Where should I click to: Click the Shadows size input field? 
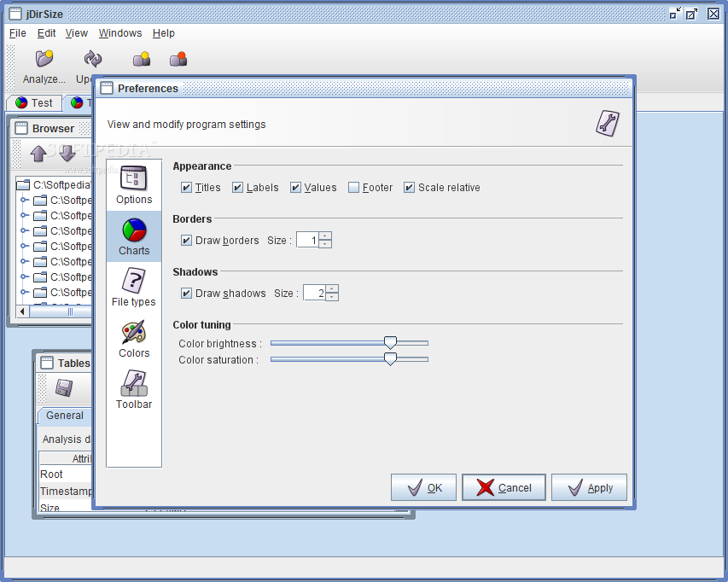click(x=314, y=293)
